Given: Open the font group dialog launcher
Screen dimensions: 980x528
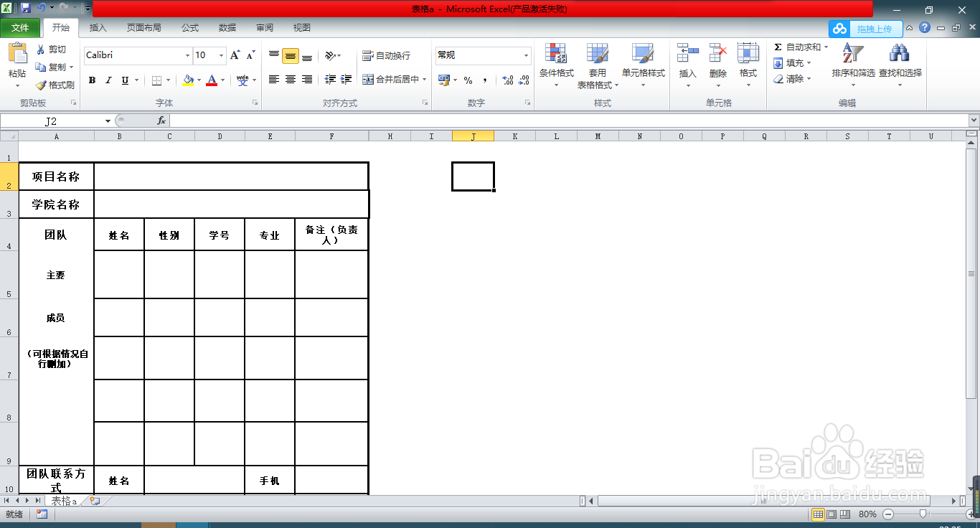Looking at the screenshot, I should [x=255, y=103].
